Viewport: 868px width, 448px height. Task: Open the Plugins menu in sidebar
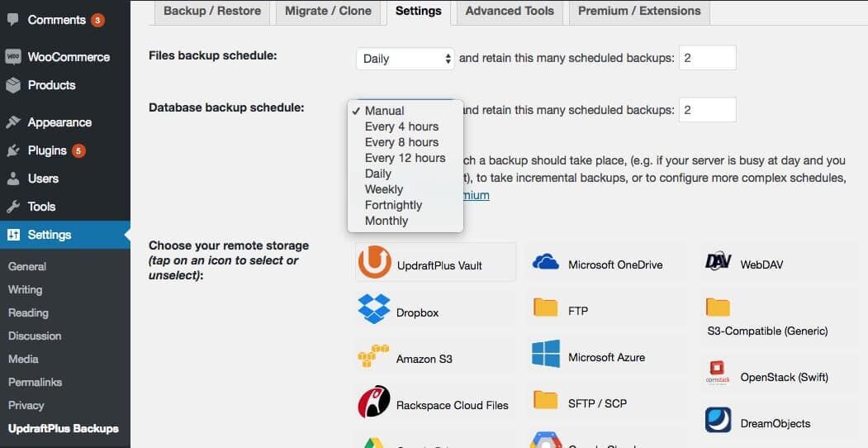(47, 150)
